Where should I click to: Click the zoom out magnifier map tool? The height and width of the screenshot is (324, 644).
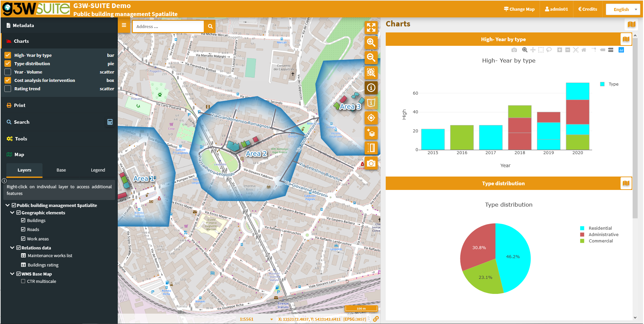371,58
